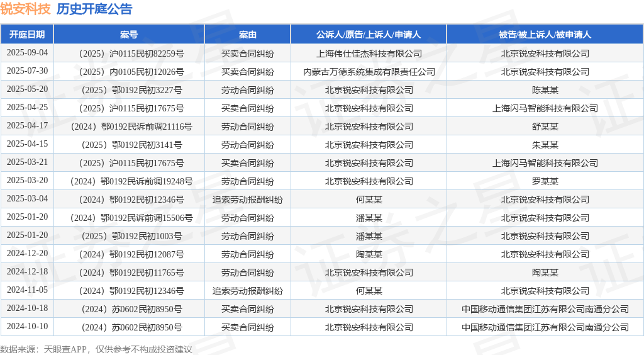Viewport: 644px width, 355px height.
Task: Click plaintiff 潘某某 in the 民初1003号 row
Action: (x=369, y=236)
